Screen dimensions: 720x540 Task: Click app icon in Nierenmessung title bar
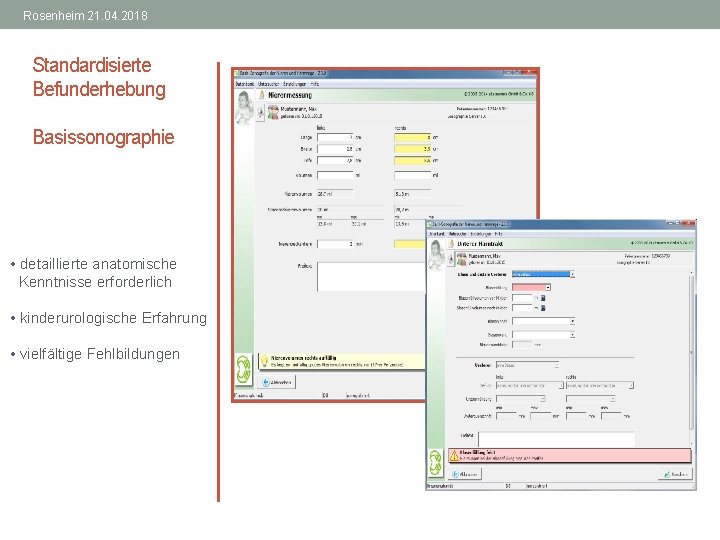236,73
